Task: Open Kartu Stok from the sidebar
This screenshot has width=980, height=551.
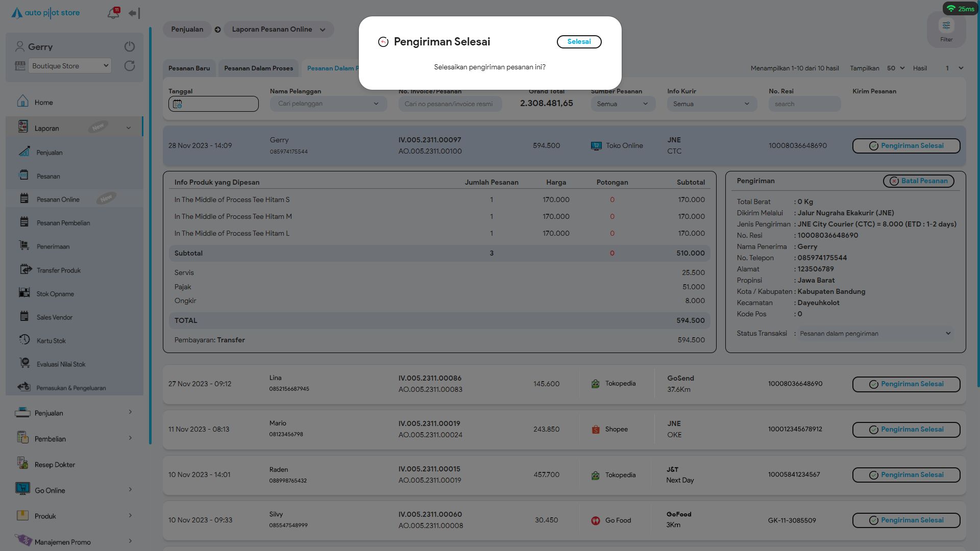Action: pyautogui.click(x=51, y=341)
